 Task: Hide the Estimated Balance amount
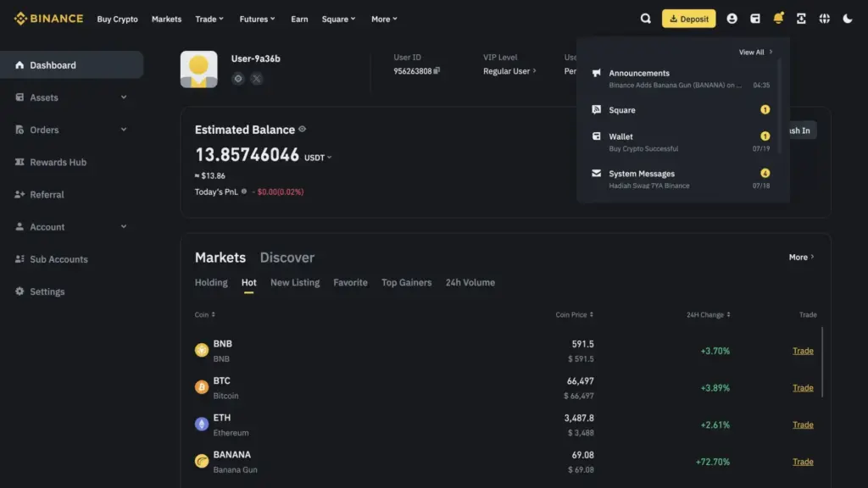302,129
